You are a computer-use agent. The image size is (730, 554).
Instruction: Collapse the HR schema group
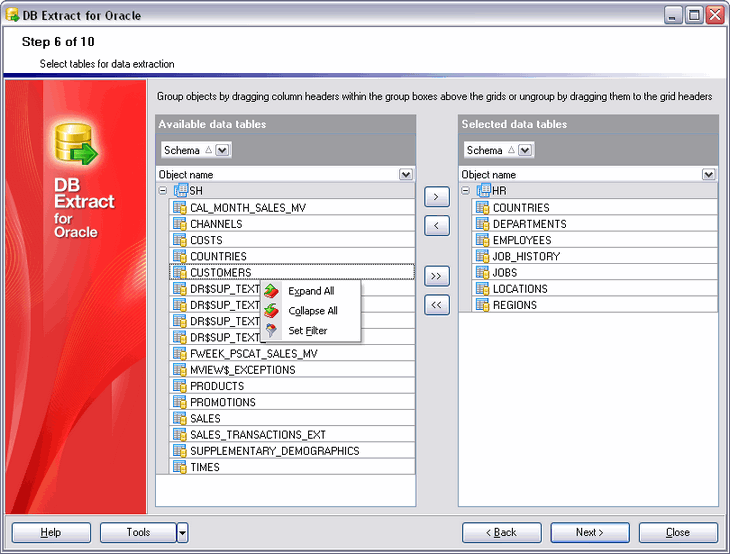coord(466,190)
